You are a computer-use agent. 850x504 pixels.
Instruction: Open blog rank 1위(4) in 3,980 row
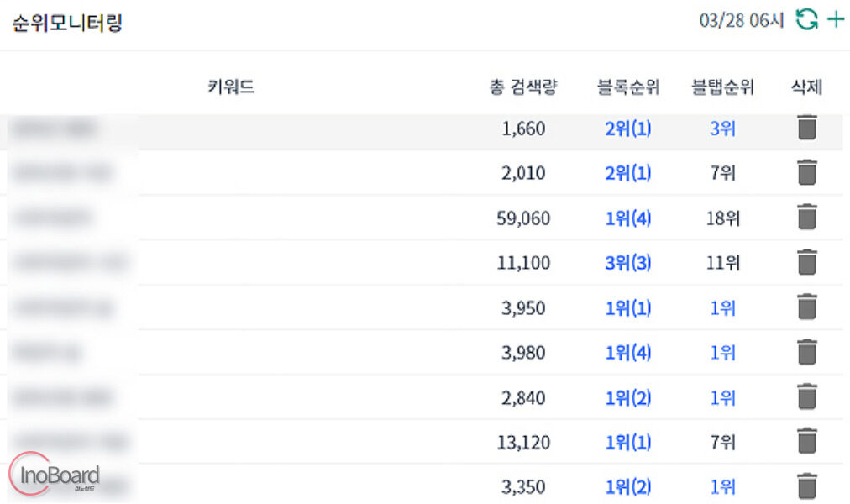(x=628, y=354)
